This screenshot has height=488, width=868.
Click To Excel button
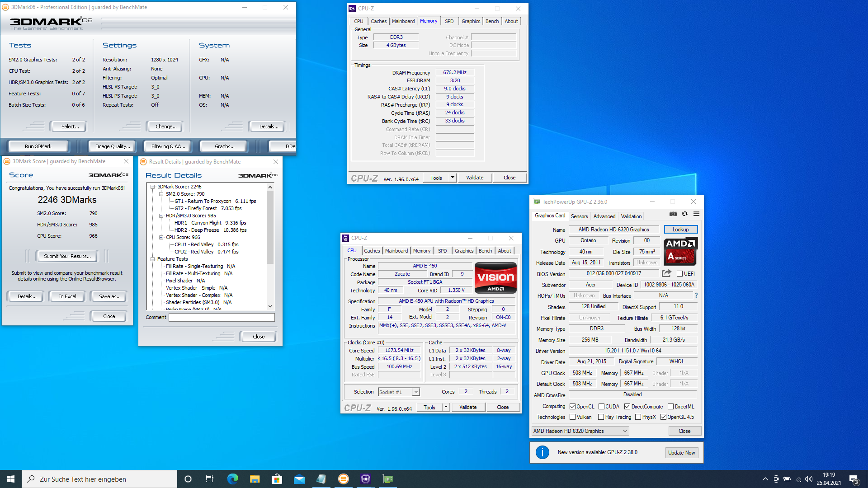[67, 296]
